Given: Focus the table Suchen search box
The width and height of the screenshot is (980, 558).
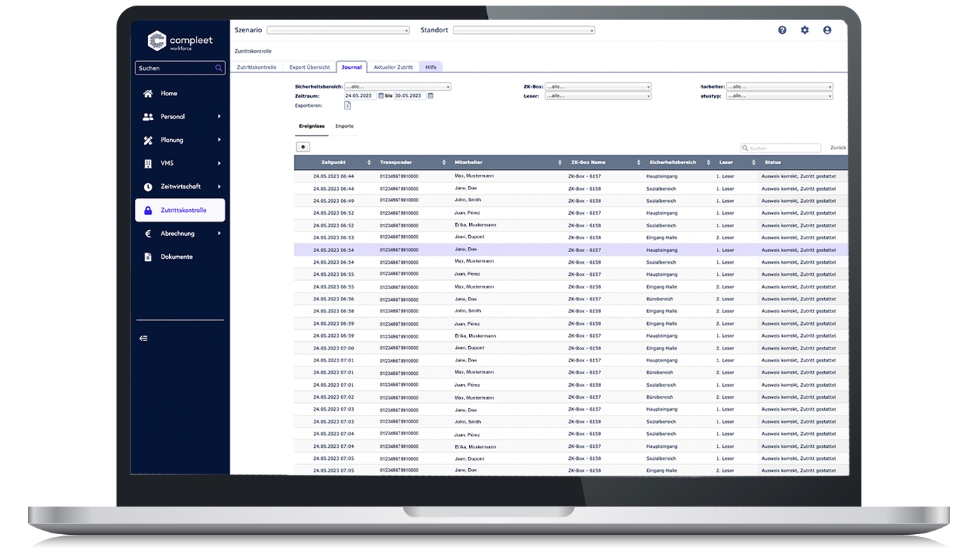Looking at the screenshot, I should [781, 148].
